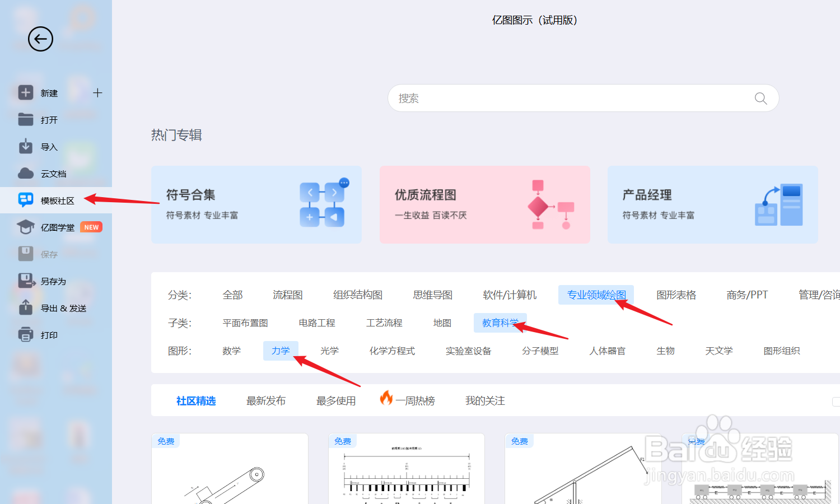Select the 软件/计算机 category
This screenshot has width=840, height=504.
click(x=510, y=295)
